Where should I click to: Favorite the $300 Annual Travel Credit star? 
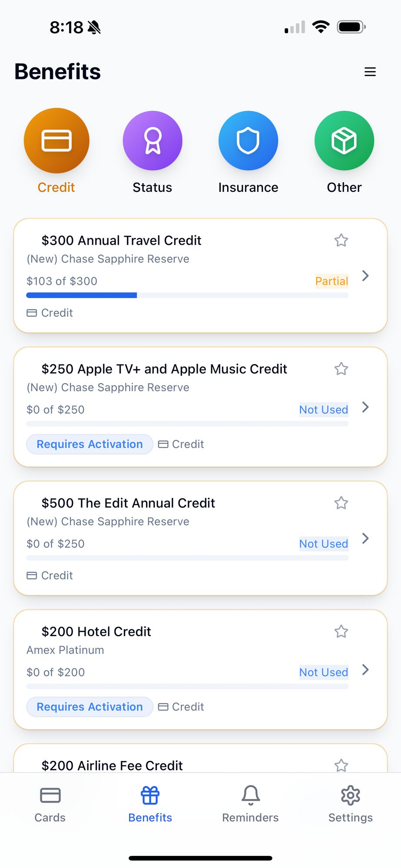tap(341, 240)
